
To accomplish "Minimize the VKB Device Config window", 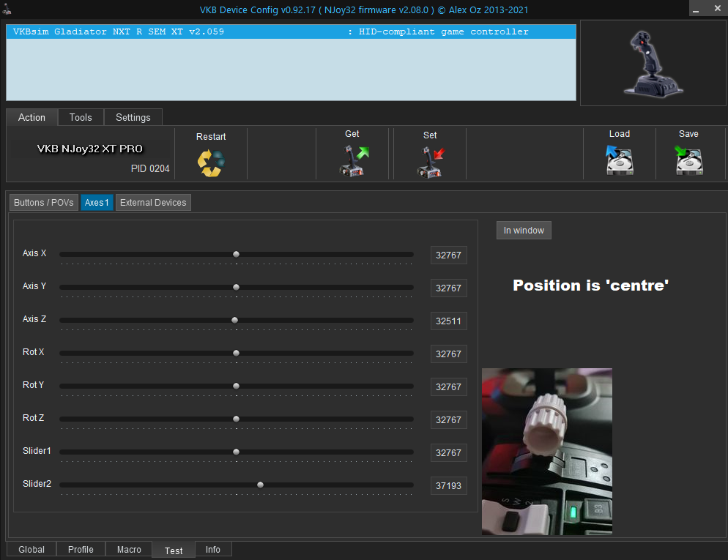I will (696, 10).
